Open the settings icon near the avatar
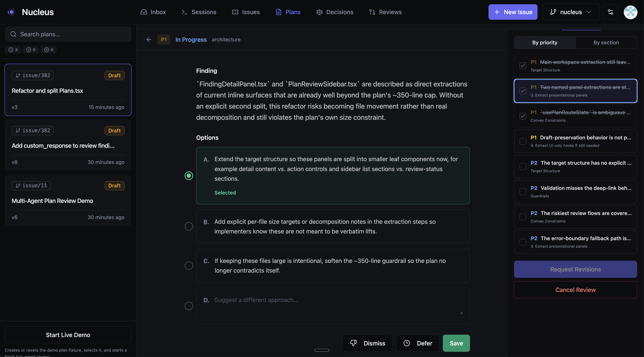 tap(610, 12)
